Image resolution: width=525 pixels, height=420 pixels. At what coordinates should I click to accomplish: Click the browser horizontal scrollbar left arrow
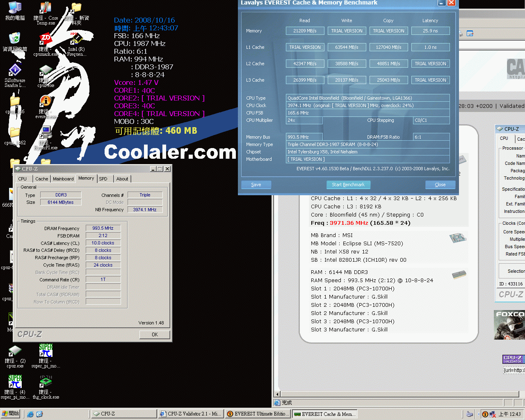(277, 394)
